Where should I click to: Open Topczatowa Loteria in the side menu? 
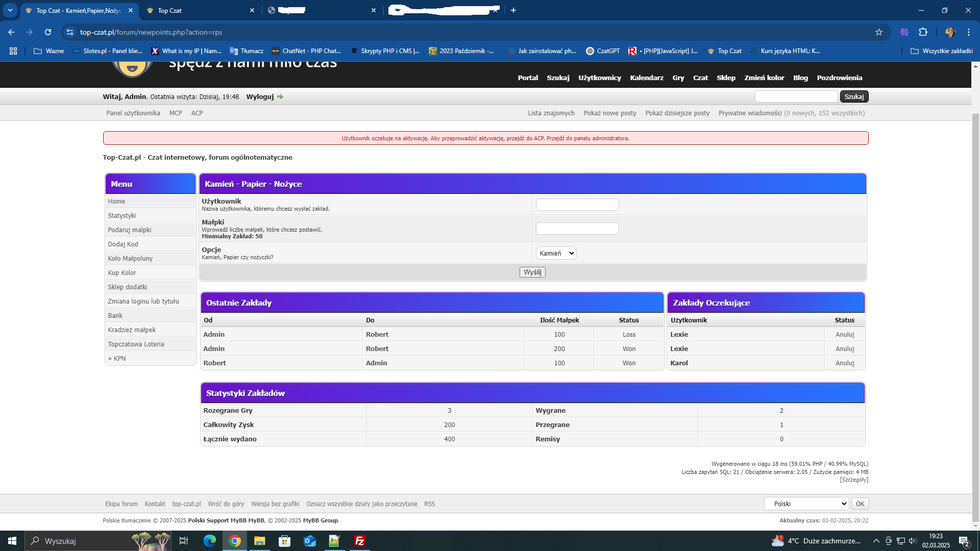tap(136, 344)
